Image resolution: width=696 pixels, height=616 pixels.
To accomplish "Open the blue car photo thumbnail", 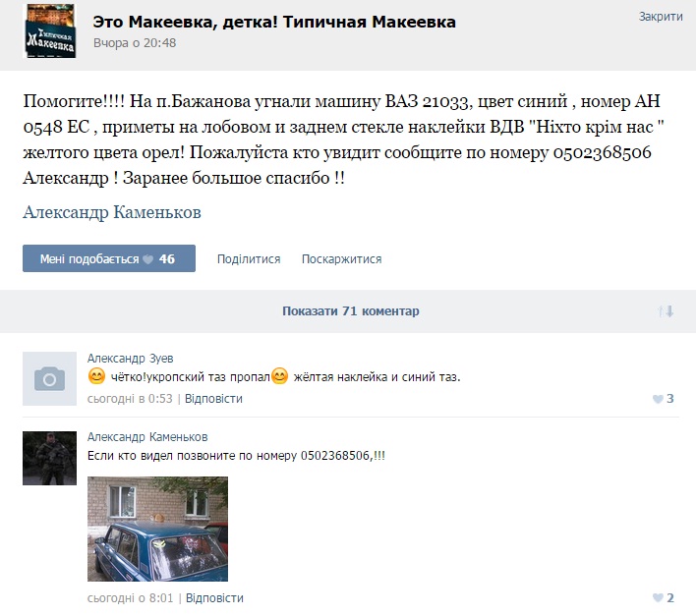I will [x=157, y=530].
